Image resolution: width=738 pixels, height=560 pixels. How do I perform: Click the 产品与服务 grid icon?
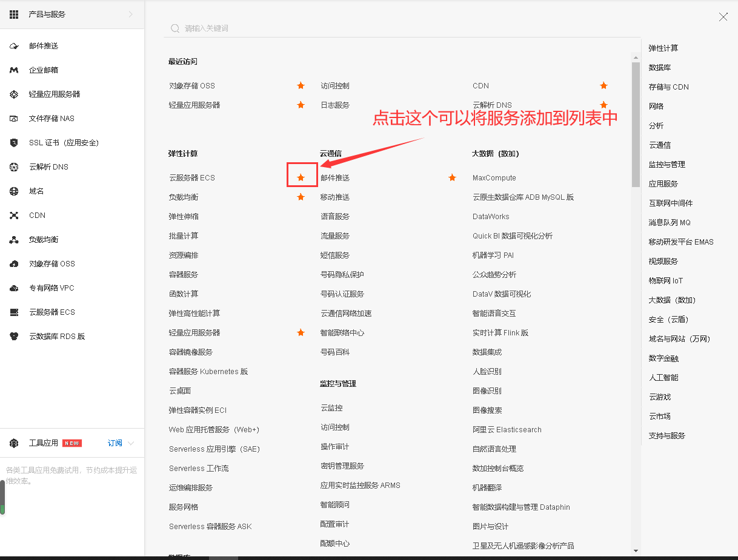click(x=14, y=14)
